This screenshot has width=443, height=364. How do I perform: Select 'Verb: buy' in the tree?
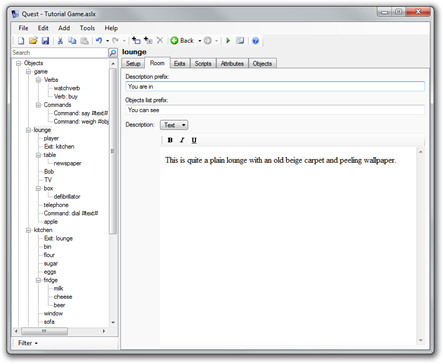(66, 96)
